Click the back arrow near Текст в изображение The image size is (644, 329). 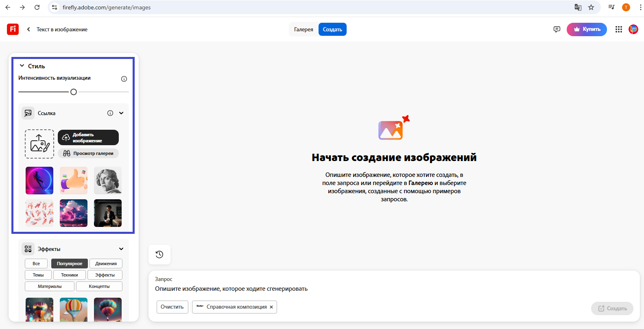point(28,29)
